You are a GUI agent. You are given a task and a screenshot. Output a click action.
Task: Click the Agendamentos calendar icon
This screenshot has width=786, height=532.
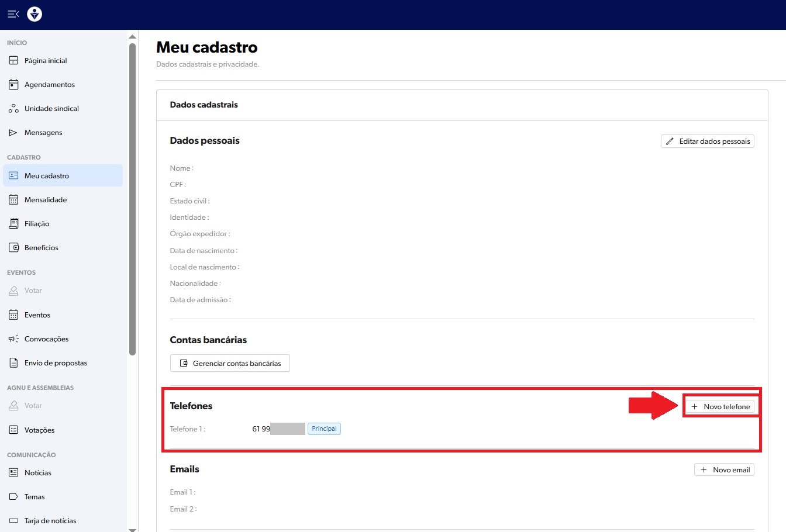coord(13,85)
